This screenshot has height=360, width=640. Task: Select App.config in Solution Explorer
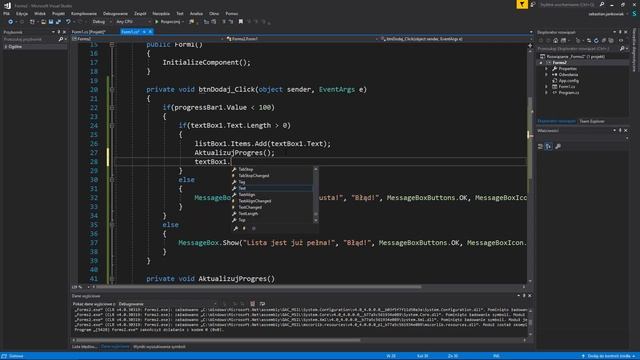(x=568, y=81)
